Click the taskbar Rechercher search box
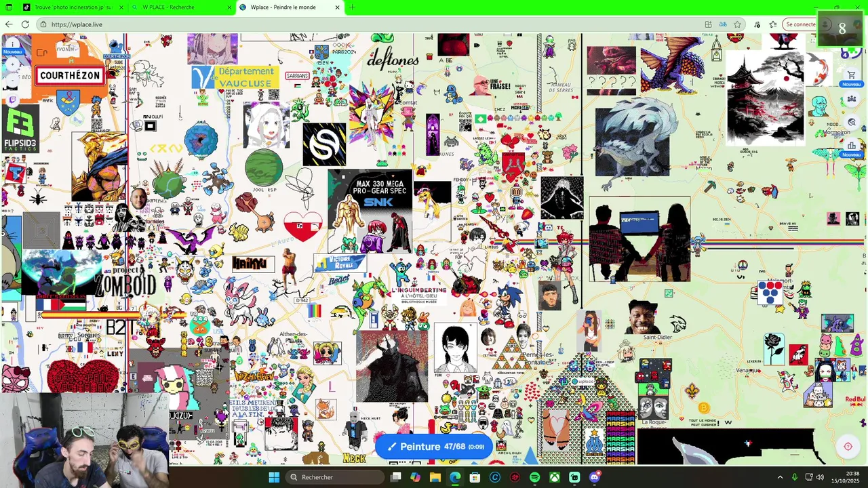The width and height of the screenshot is (868, 488). (x=334, y=477)
